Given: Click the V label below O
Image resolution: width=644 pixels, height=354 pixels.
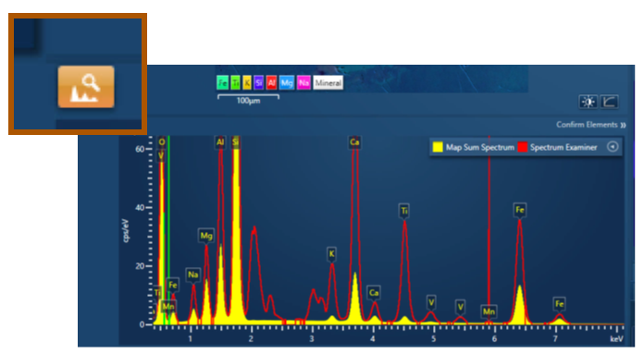Looking at the screenshot, I should 161,156.
